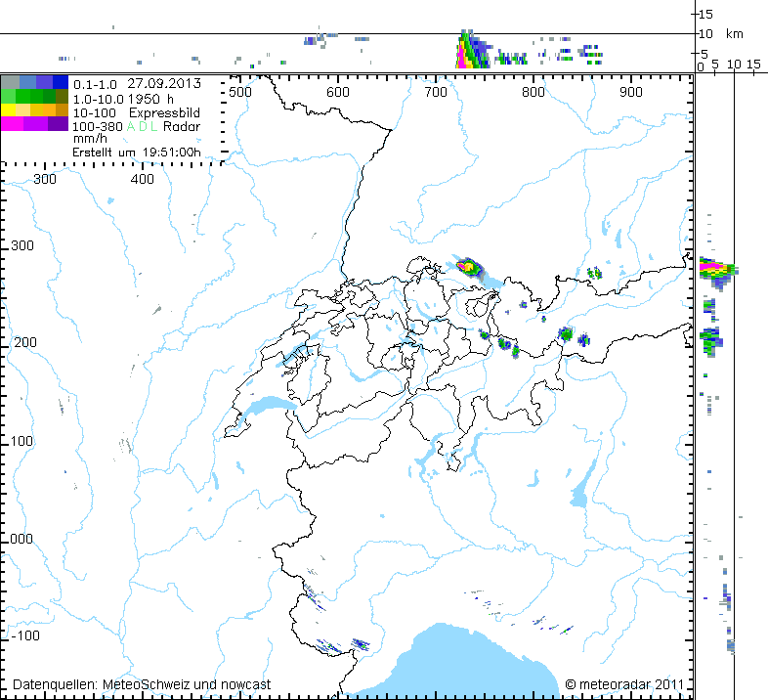Select the magenta legend swatch
Screen dimensions: 768x700
[13, 123]
